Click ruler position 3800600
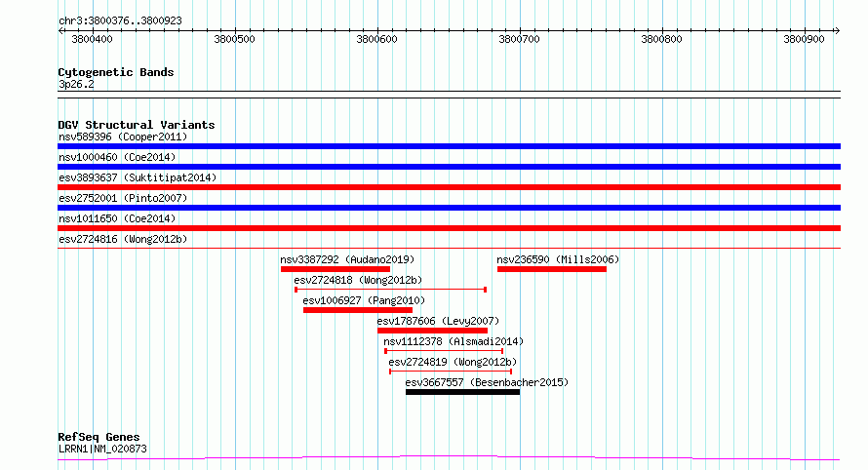 tap(377, 39)
